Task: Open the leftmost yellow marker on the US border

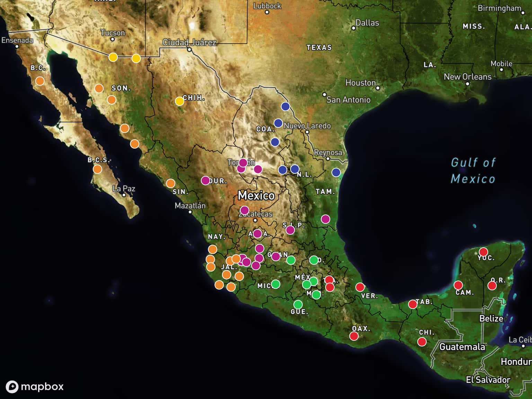Action: point(113,57)
